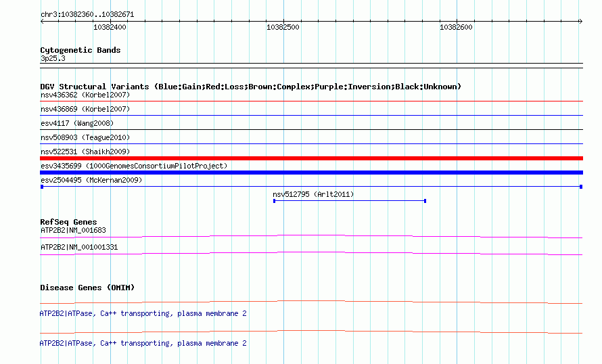The image size is (602, 364).
Task: Open variant nsv436362 (Korbel2007)
Action: (x=85, y=95)
